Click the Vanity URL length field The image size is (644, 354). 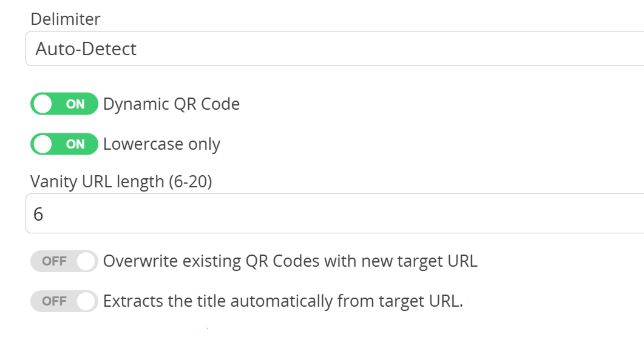[x=322, y=213]
